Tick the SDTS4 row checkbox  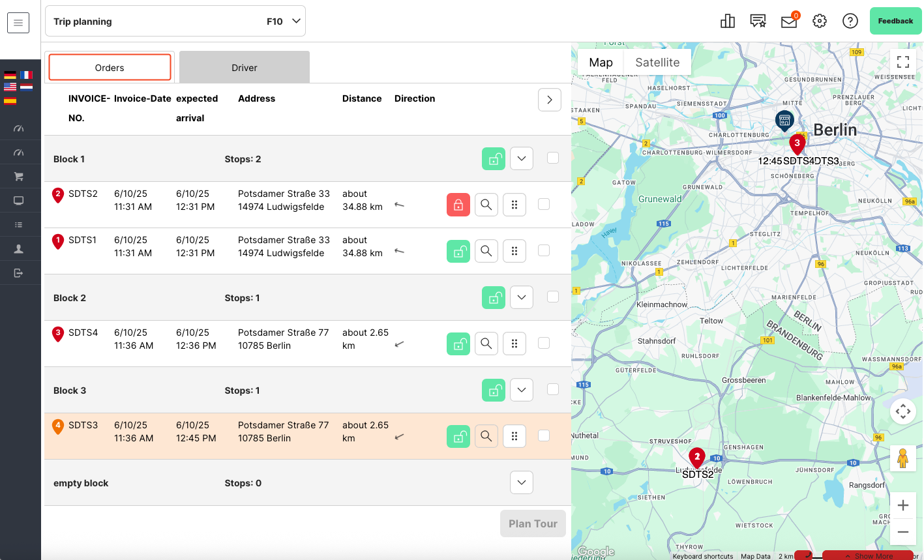point(544,343)
